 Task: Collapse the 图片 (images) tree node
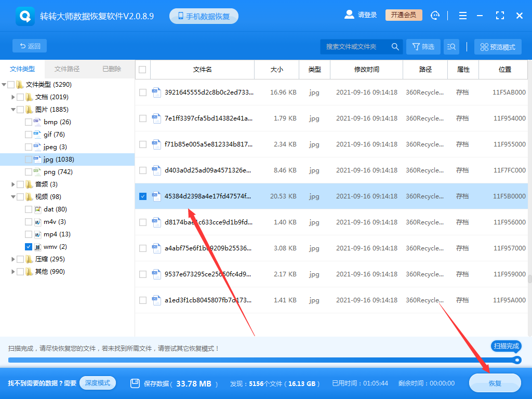pos(14,109)
